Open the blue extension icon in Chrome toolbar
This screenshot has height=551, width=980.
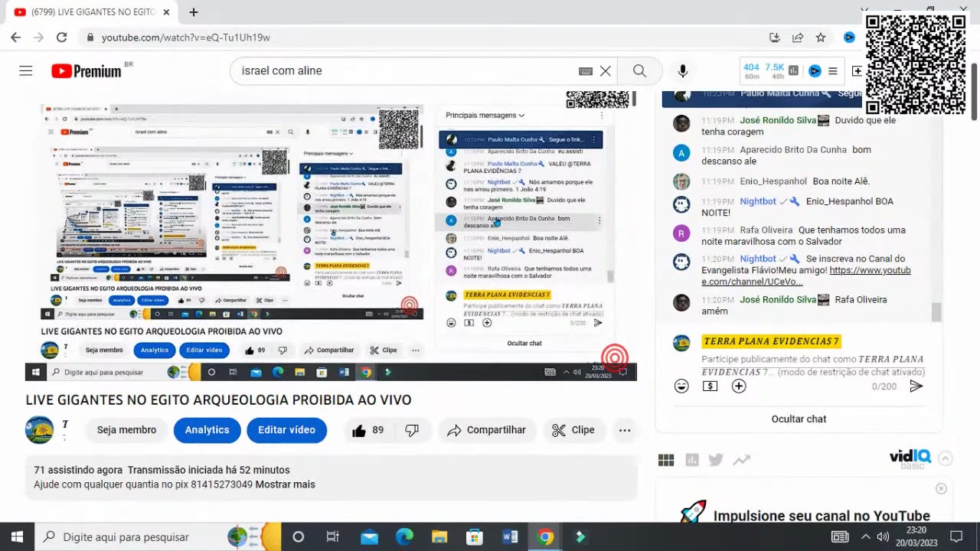click(849, 37)
